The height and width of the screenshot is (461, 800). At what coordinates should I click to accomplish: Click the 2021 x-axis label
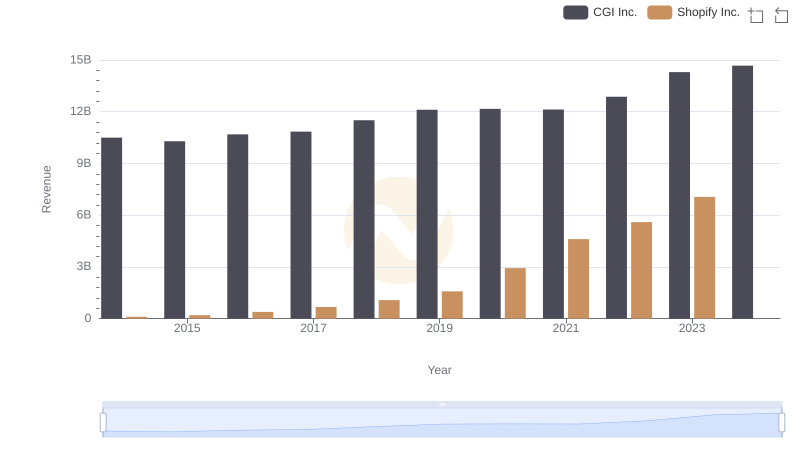566,328
